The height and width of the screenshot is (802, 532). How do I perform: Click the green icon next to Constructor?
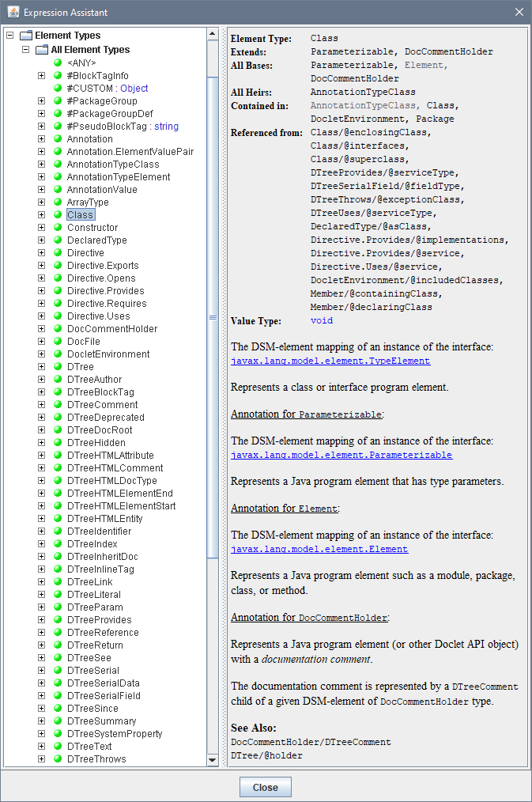(58, 228)
